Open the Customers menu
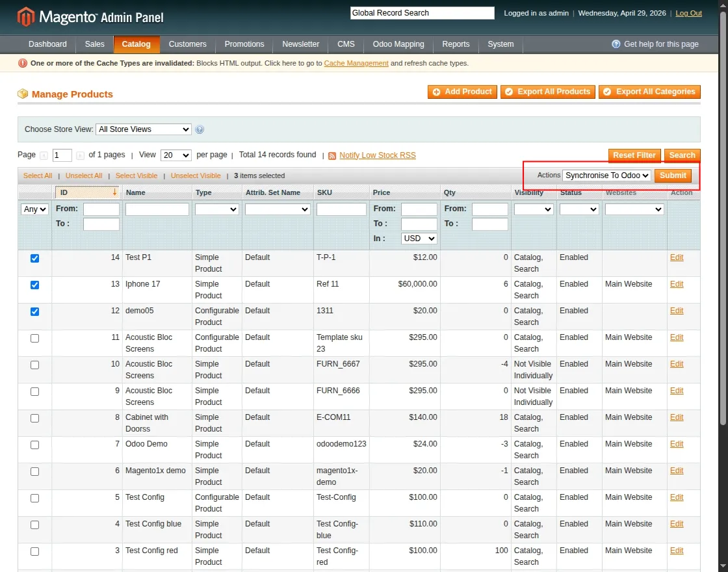 coord(188,44)
